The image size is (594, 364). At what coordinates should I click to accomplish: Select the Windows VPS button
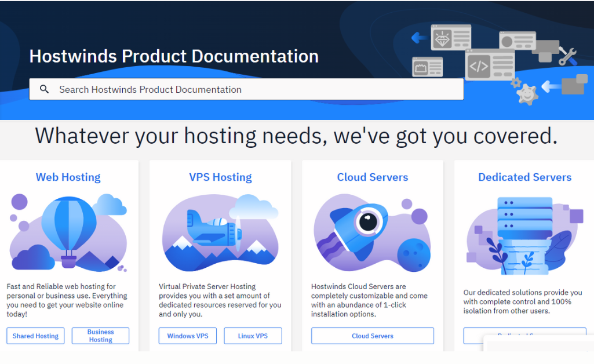click(188, 336)
